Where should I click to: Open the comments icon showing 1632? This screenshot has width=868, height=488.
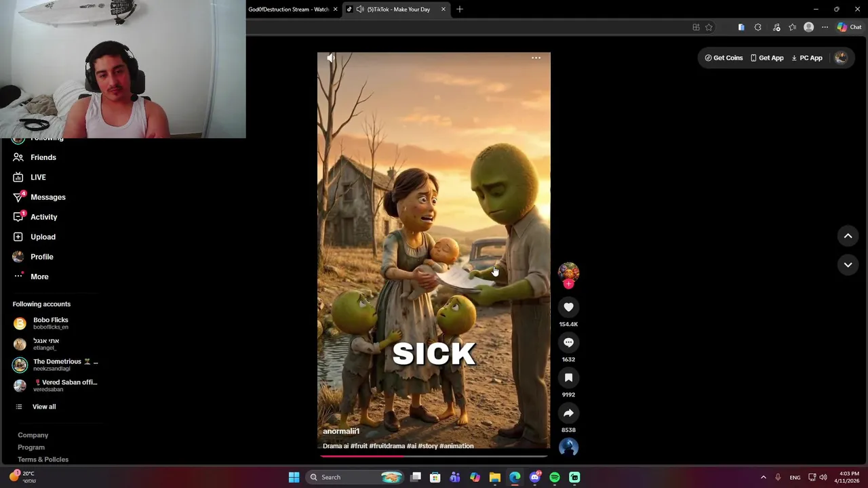pyautogui.click(x=568, y=342)
